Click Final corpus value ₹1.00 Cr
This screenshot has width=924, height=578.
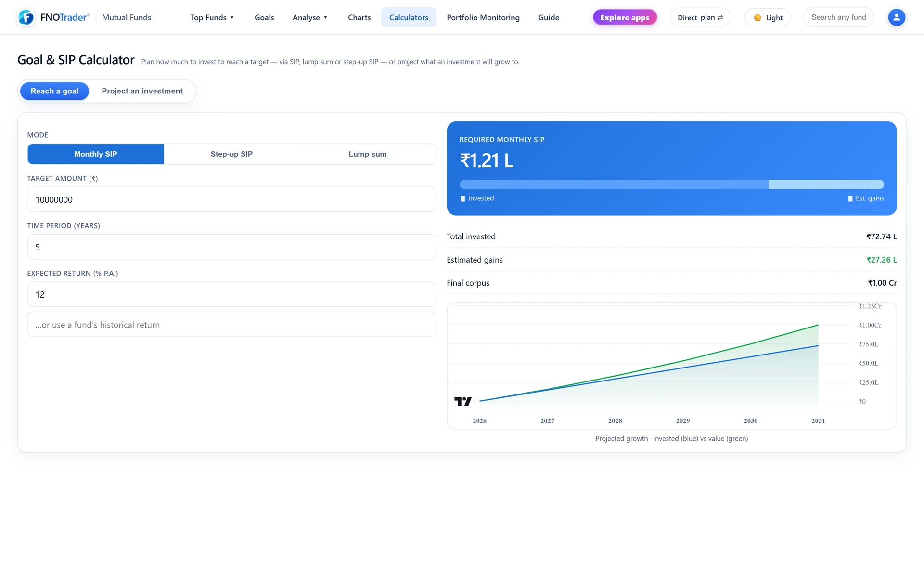(882, 283)
